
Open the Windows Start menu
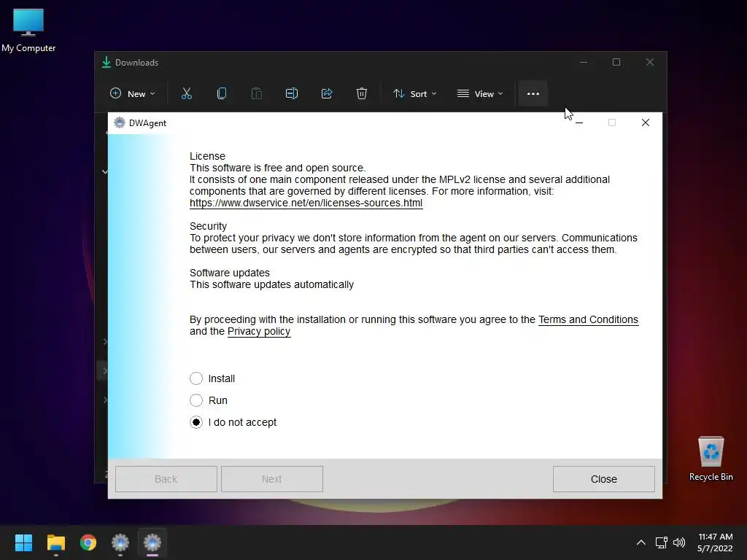pyautogui.click(x=23, y=542)
